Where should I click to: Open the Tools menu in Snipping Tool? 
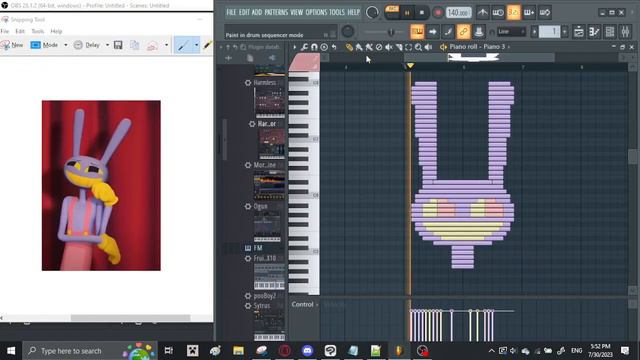coord(38,31)
